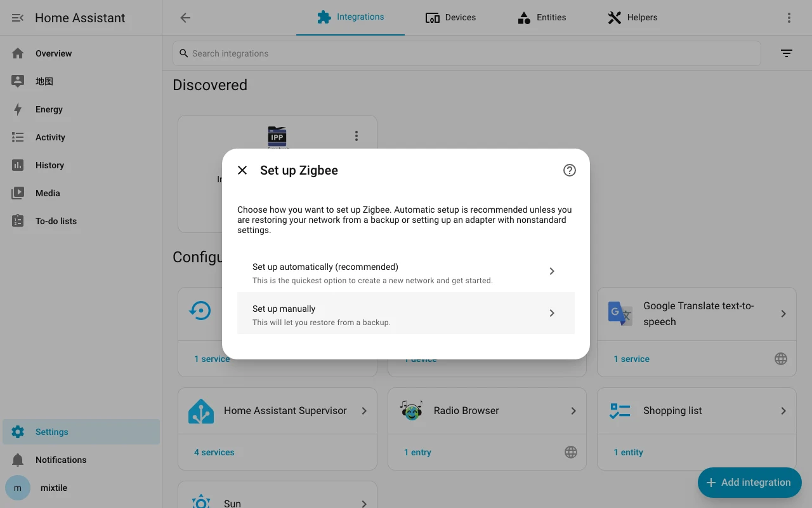Expand Shopping list chevron
Viewport: 812px width, 508px height.
783,411
